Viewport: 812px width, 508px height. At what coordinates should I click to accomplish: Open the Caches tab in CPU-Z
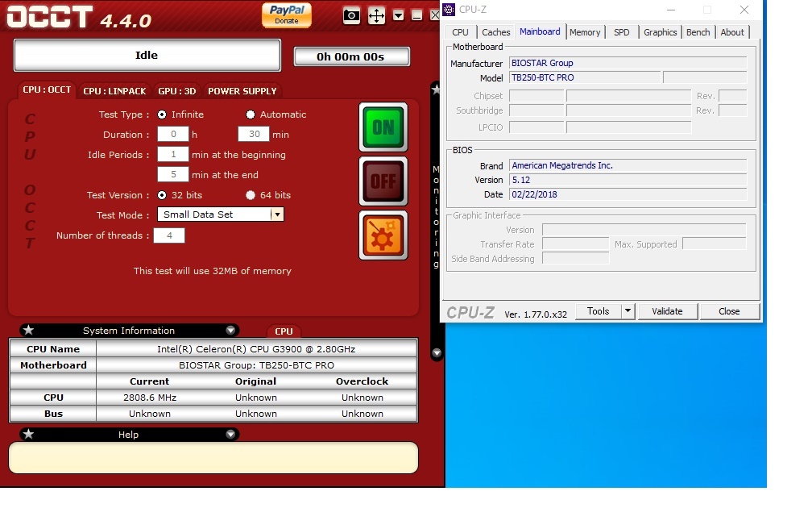click(x=495, y=32)
